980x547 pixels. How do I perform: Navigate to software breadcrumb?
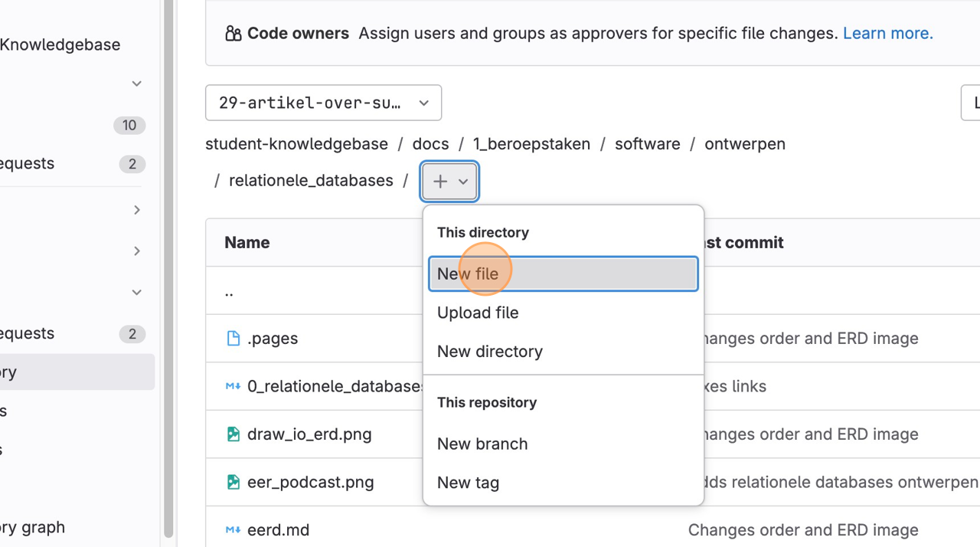(x=647, y=144)
